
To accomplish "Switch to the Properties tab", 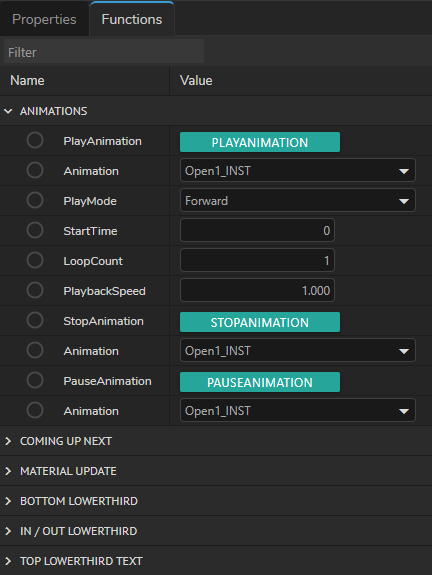I will tap(44, 19).
